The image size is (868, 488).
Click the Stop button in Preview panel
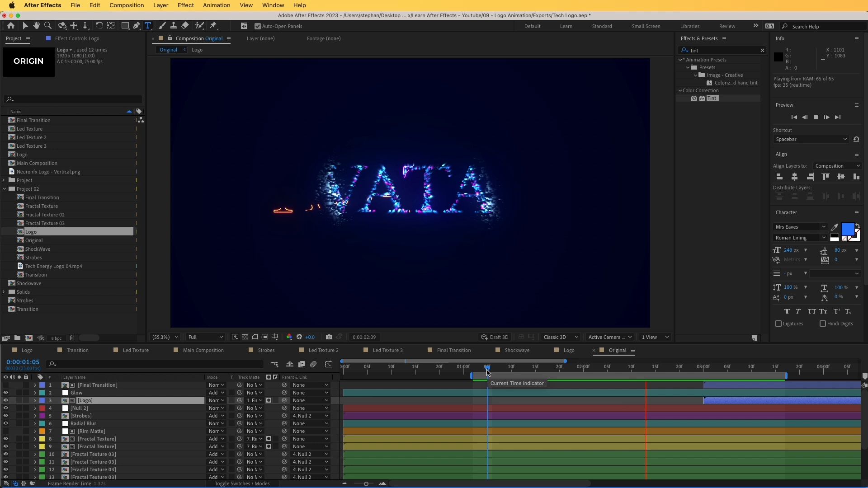coord(816,117)
